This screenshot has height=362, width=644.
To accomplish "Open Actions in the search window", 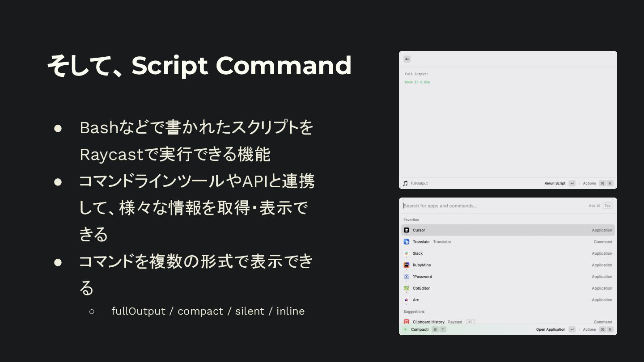I will [589, 329].
